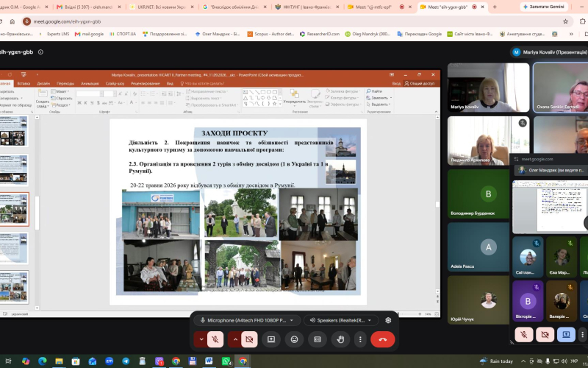
Task: Open the Рецензирование ribbon tab
Action: (145, 83)
